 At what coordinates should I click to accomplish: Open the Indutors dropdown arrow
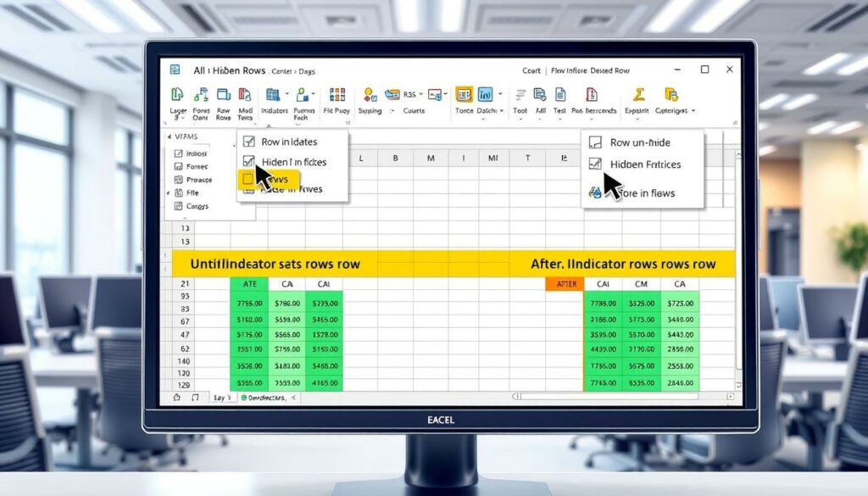pos(287,94)
